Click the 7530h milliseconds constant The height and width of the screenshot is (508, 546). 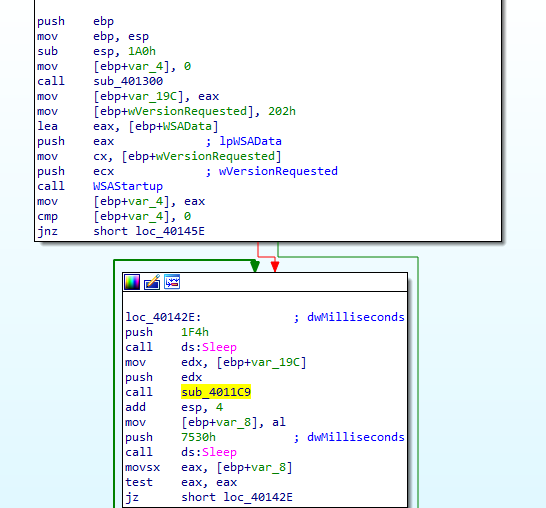198,437
